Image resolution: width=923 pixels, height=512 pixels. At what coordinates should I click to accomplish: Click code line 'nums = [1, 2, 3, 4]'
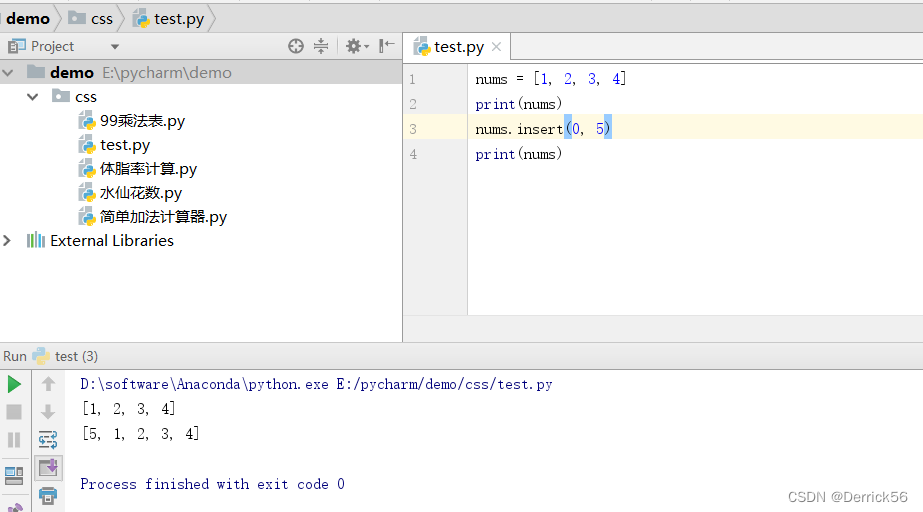(x=550, y=79)
